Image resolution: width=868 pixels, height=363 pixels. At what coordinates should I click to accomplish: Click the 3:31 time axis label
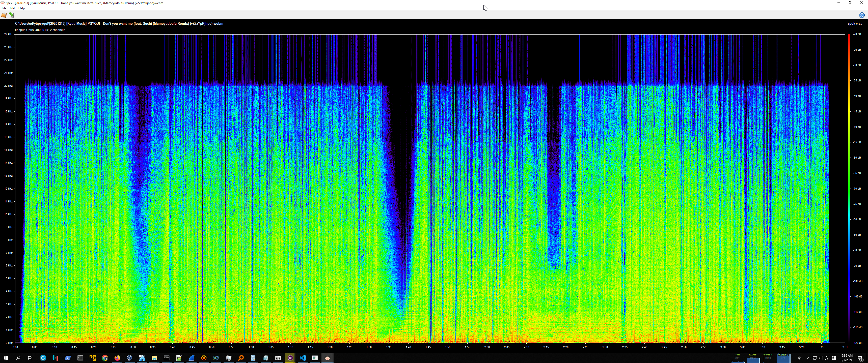(845, 347)
